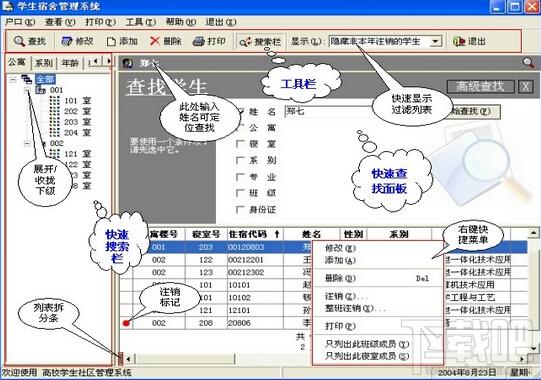
Task: Select room 121 室 in tree
Action: 77,154
